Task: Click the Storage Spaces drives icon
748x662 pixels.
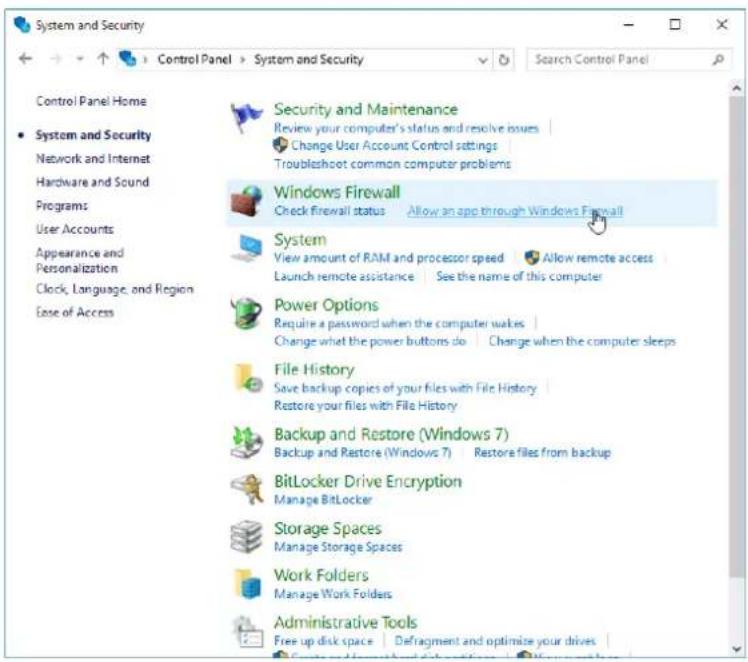Action: point(246,537)
